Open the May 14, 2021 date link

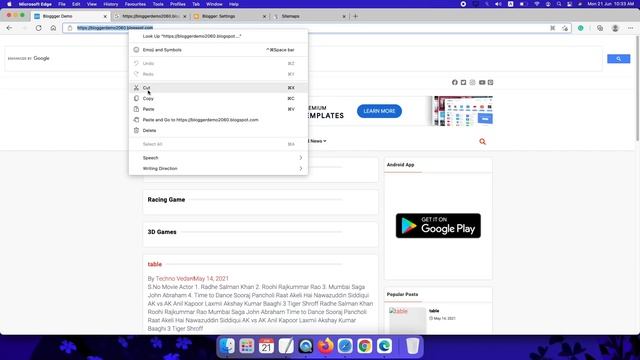(x=211, y=278)
